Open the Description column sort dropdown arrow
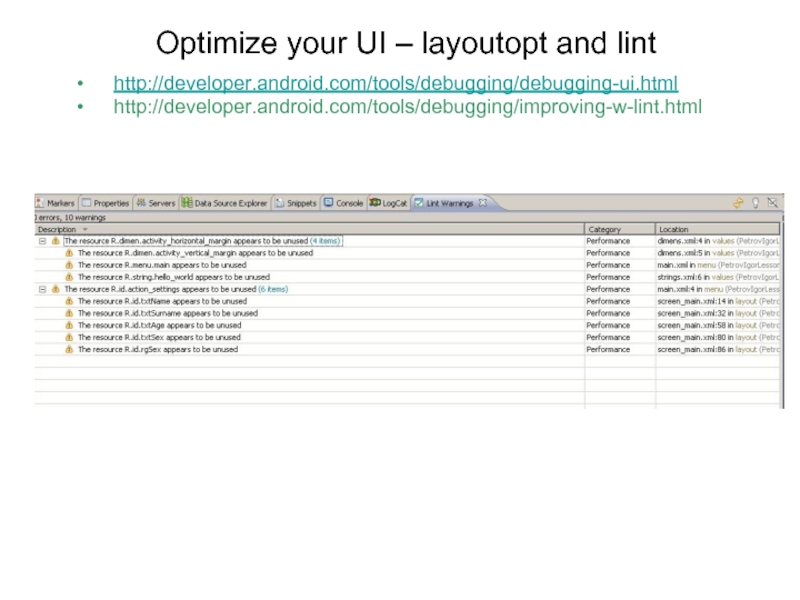The image size is (800, 600). point(85,229)
